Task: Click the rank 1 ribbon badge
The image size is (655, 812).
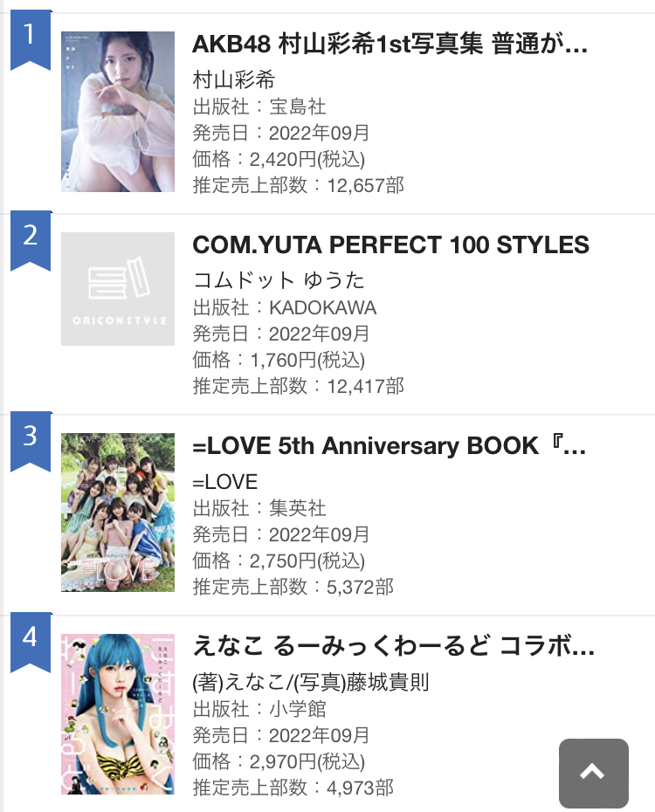Action: (31, 37)
